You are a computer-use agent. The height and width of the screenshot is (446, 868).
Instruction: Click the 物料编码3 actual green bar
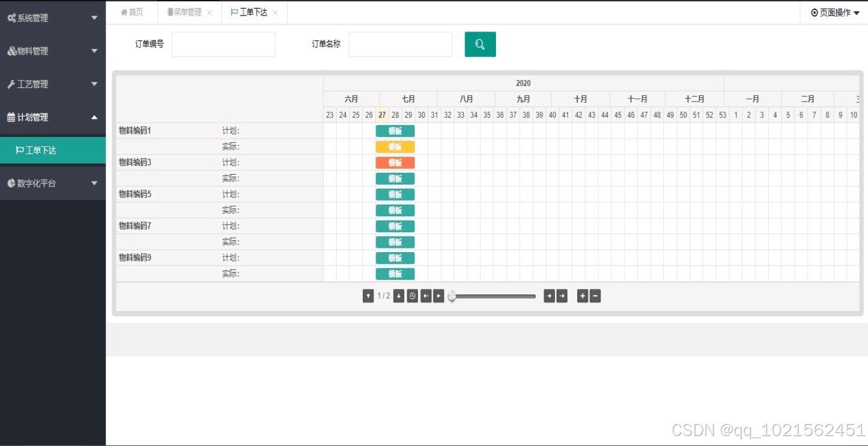395,179
